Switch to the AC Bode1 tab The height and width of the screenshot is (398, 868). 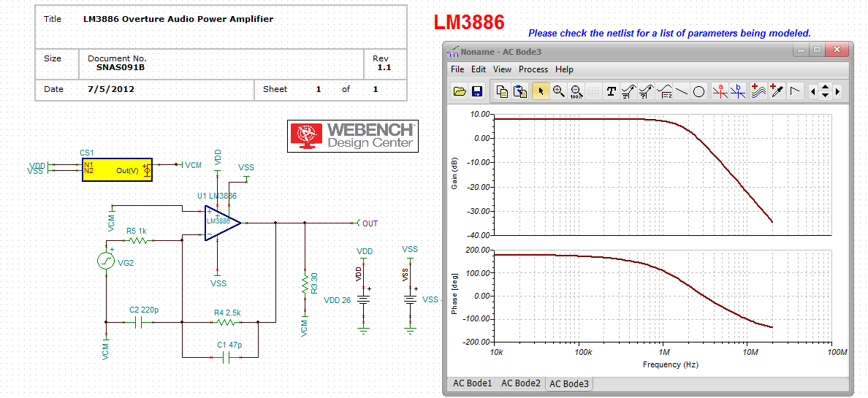coord(472,383)
